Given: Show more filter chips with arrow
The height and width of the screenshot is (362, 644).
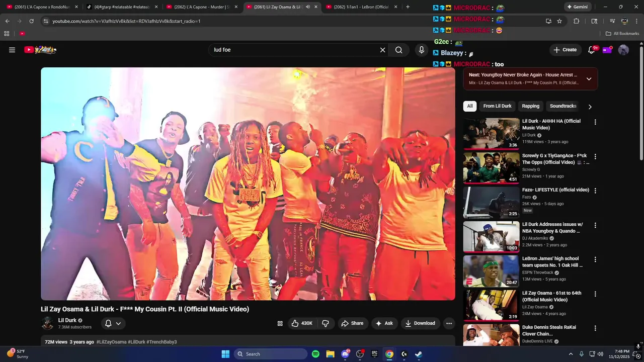Looking at the screenshot, I should click(590, 107).
